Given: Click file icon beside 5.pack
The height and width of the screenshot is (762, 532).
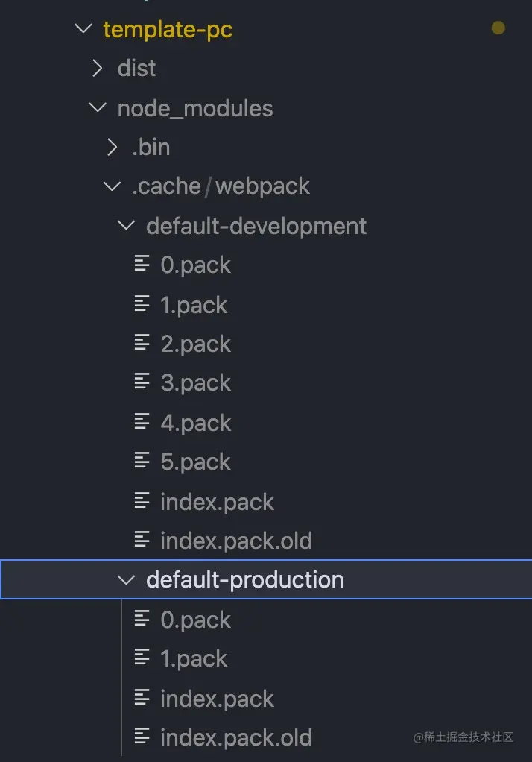Looking at the screenshot, I should (x=142, y=461).
